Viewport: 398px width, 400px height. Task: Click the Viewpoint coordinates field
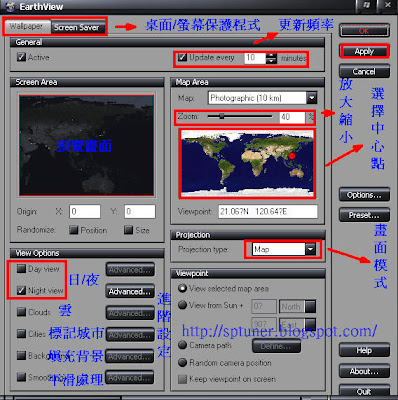(x=268, y=211)
